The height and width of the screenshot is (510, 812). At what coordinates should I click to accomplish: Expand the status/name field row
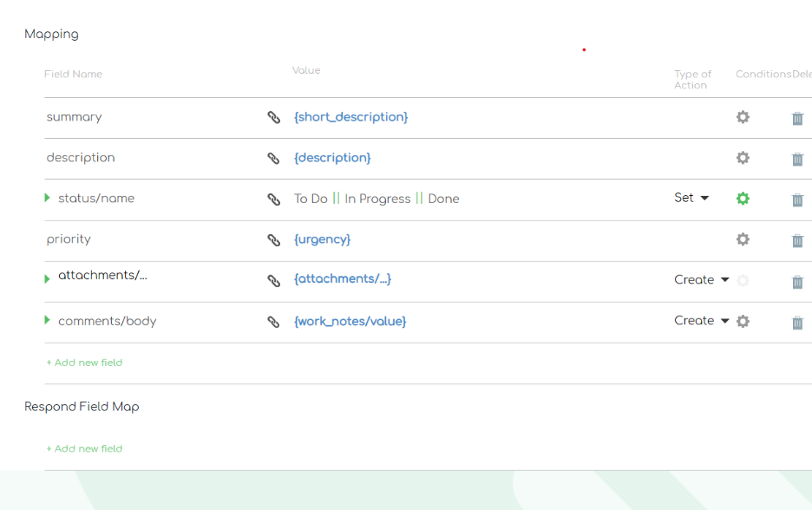pyautogui.click(x=47, y=198)
